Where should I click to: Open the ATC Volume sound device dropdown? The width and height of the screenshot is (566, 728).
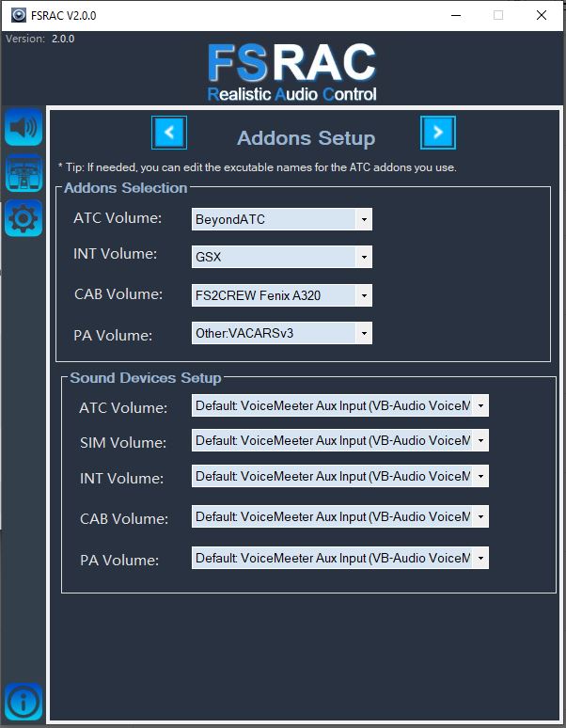340,405
